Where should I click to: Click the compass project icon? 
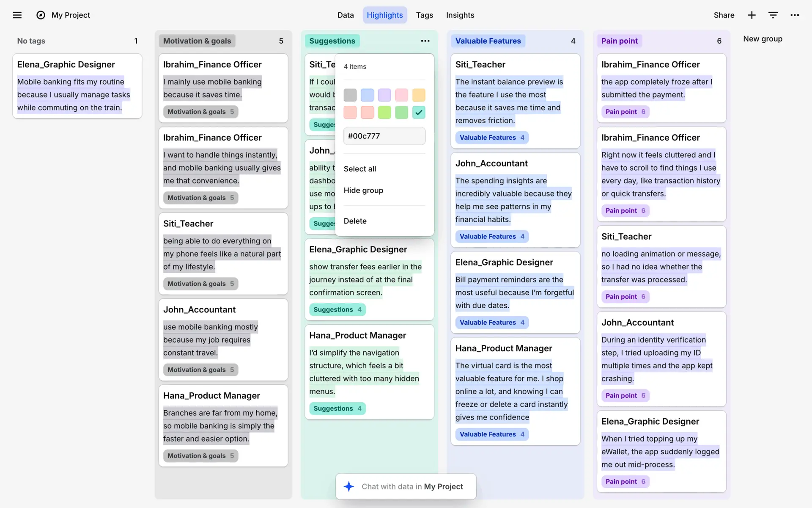click(41, 15)
